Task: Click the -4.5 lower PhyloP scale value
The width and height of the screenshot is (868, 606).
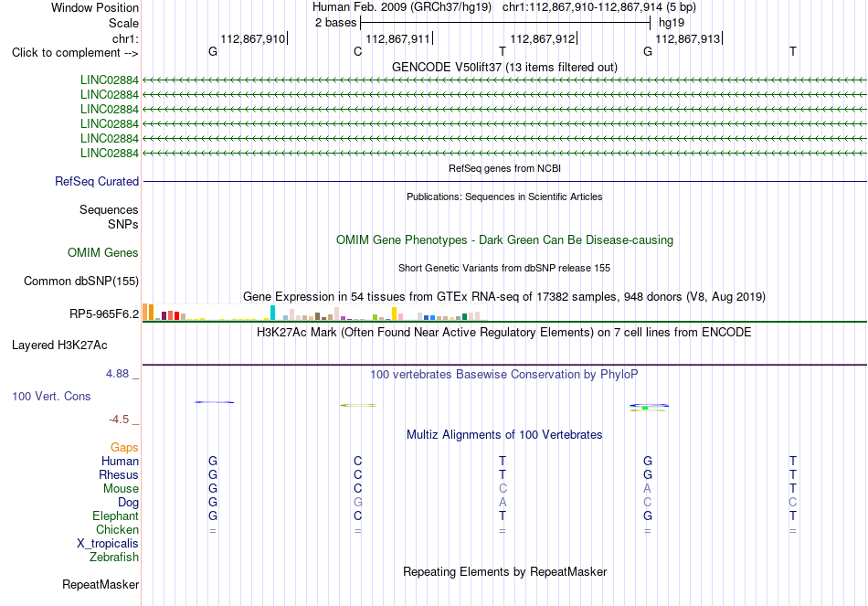Action: tap(119, 420)
